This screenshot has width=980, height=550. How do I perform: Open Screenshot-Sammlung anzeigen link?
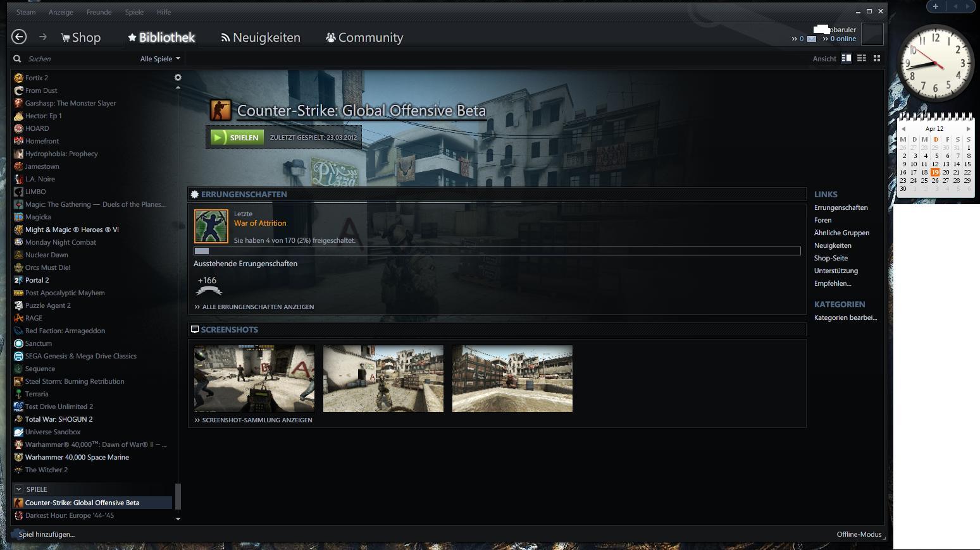point(253,420)
